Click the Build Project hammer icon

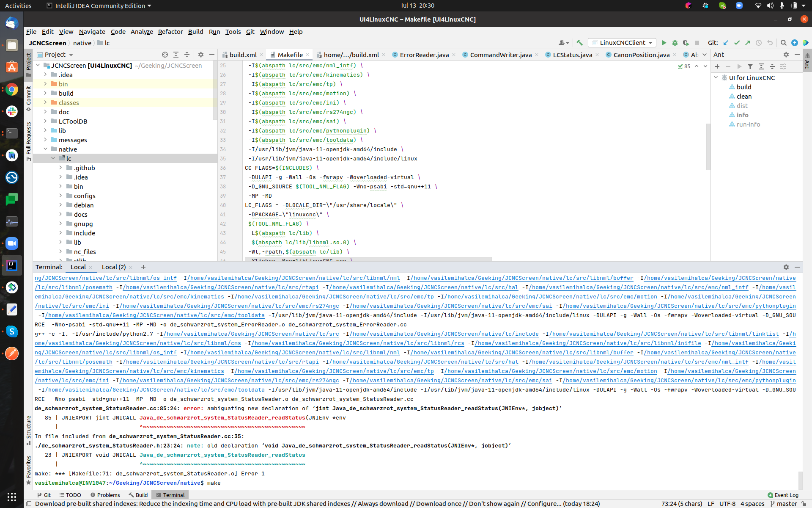coord(579,43)
